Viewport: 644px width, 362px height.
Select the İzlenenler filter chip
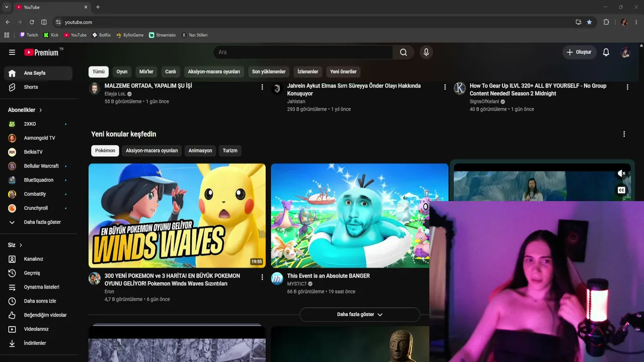(308, 72)
